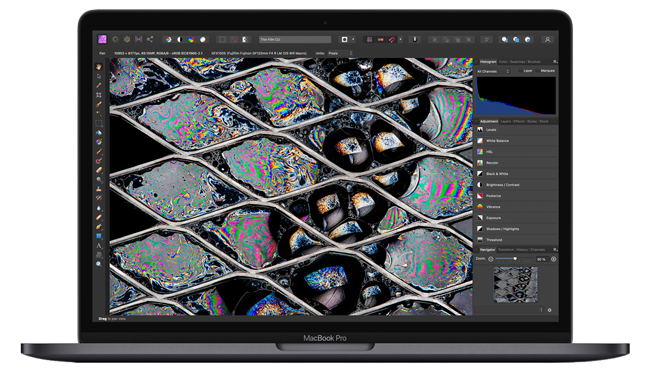Add a Posterize adjustment
Image resolution: width=650 pixels, height=372 pixels.
click(x=516, y=196)
